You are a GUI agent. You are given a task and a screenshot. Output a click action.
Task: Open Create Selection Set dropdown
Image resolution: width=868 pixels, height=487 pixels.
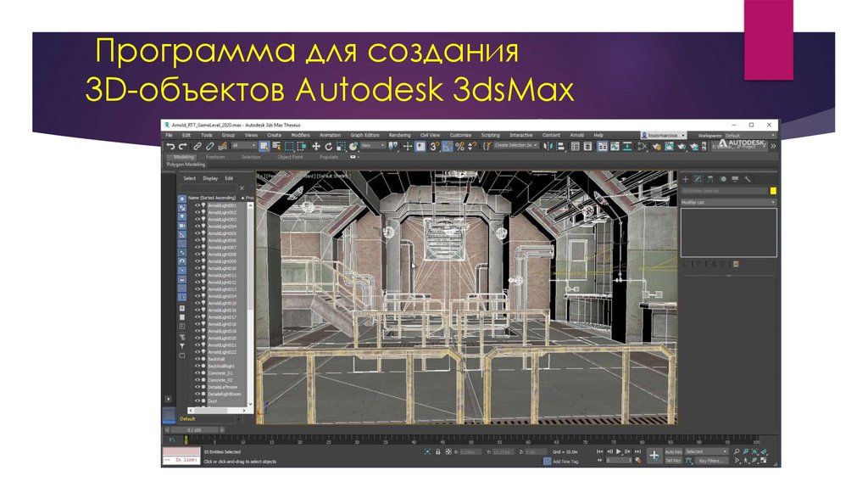(516, 145)
